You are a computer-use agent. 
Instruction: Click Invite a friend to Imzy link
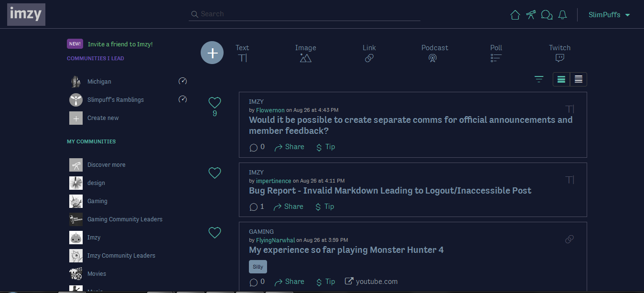[120, 44]
